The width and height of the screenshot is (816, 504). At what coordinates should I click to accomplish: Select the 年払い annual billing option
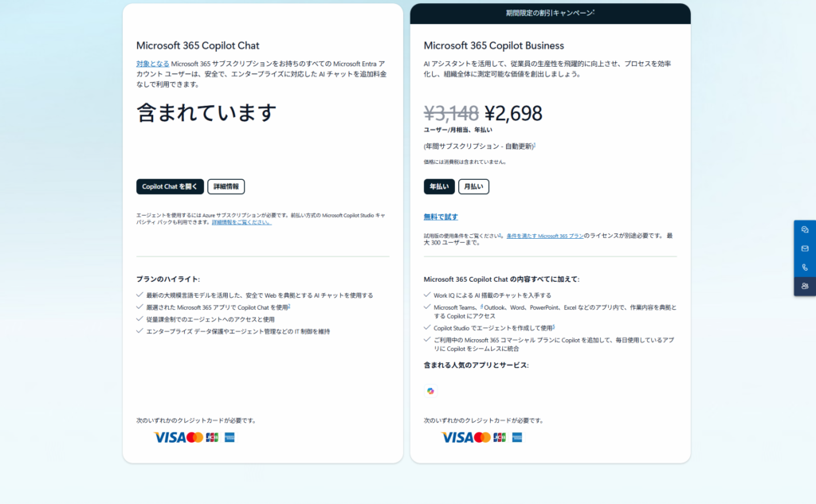pos(439,186)
